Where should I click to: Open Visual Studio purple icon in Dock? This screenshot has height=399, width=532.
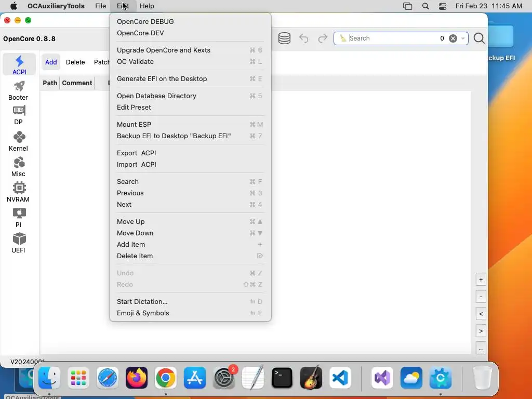coord(382,378)
